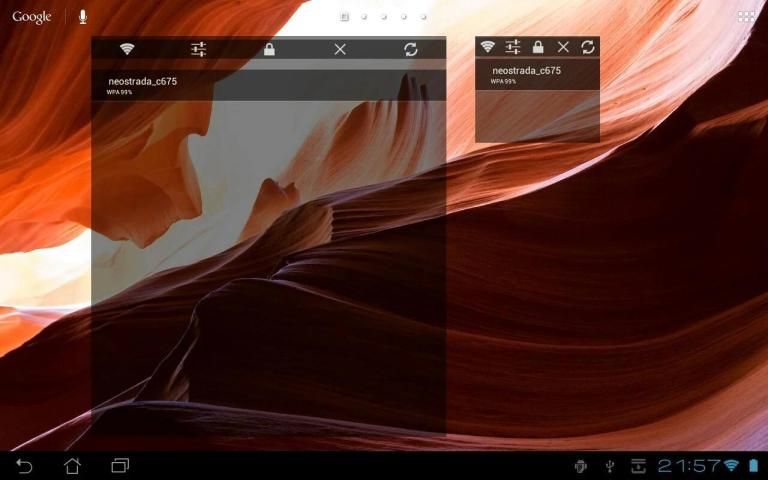Refresh network list in the large widget
Image resolution: width=768 pixels, height=480 pixels.
[410, 49]
